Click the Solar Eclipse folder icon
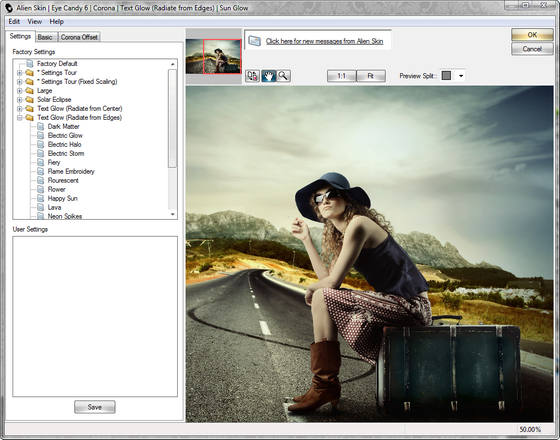 coord(30,100)
